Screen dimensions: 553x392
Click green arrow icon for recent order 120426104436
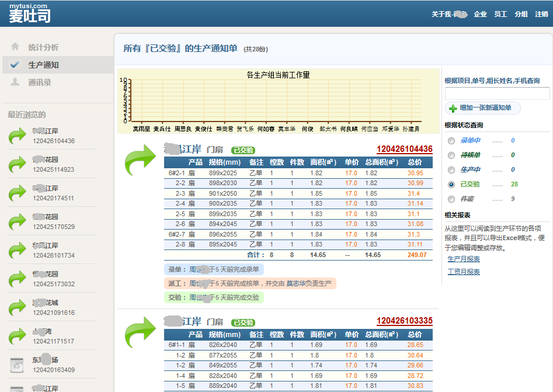click(x=18, y=136)
